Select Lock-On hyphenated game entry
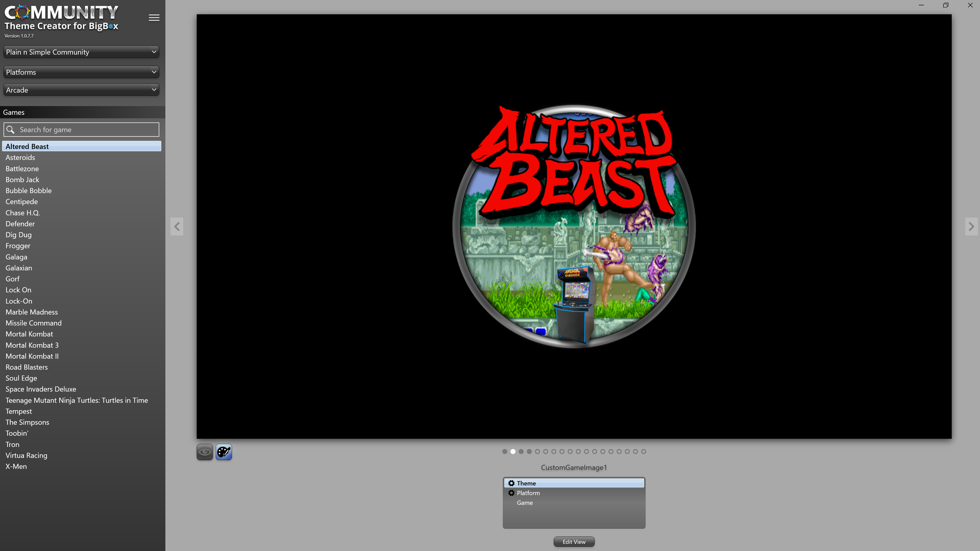The image size is (980, 551). coord(81,301)
